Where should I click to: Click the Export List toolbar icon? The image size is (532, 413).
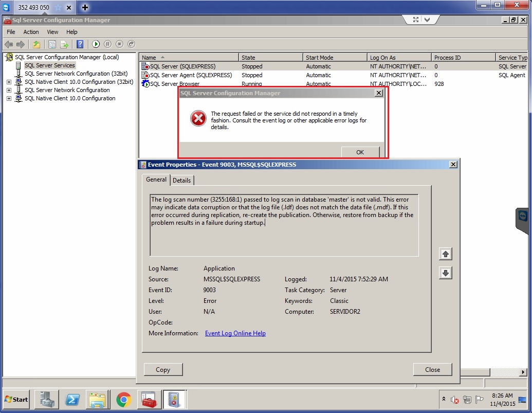(64, 44)
